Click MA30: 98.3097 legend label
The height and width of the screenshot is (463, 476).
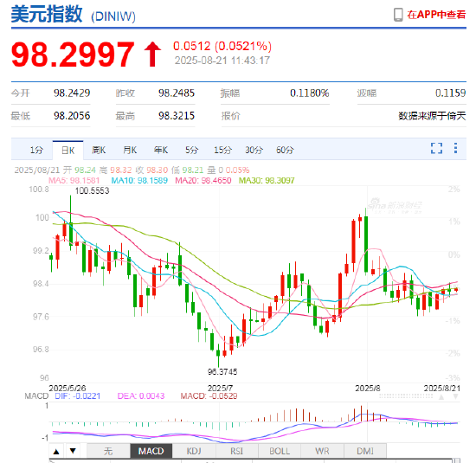pyautogui.click(x=267, y=181)
